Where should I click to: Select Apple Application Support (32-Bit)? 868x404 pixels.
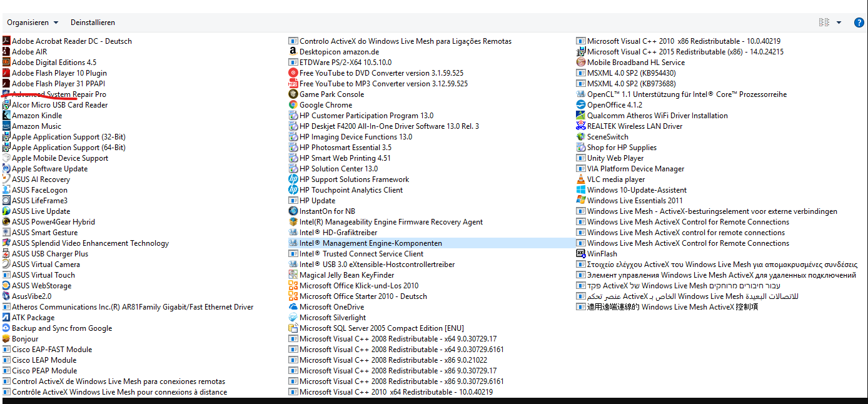[64, 137]
